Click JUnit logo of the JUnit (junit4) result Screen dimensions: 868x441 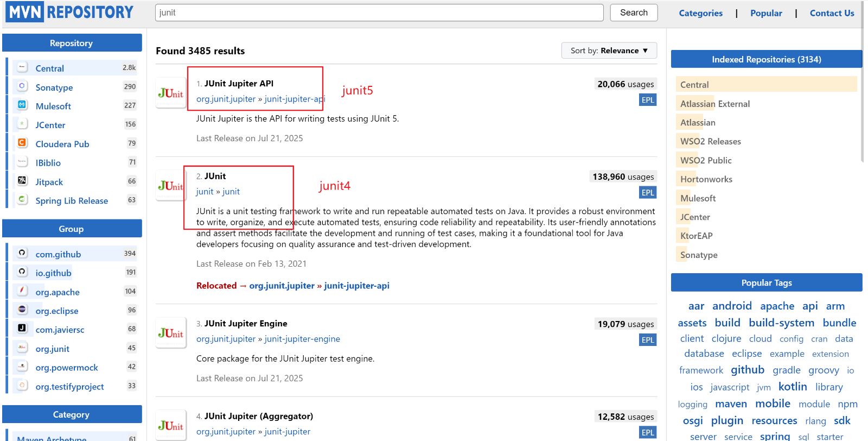coord(171,186)
